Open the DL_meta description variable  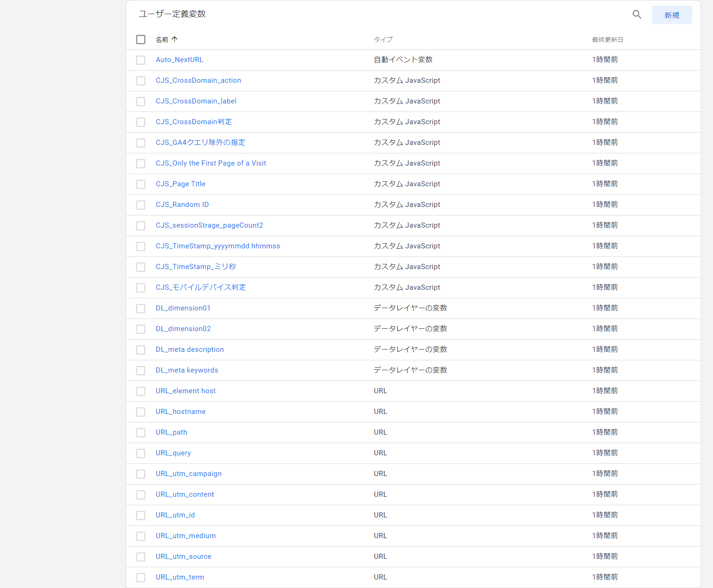190,350
